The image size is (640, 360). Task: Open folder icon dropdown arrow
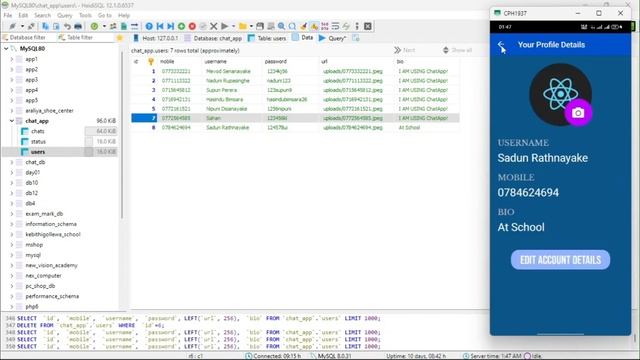click(x=251, y=26)
